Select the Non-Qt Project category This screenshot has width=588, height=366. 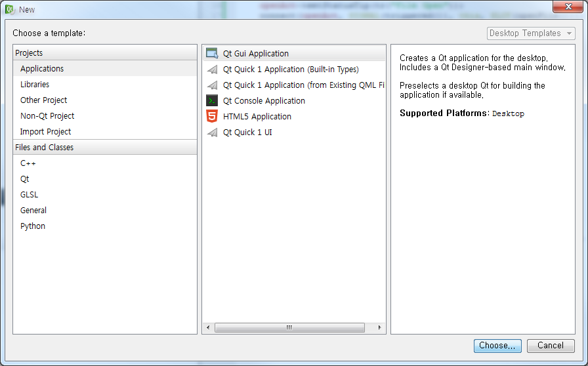(104, 116)
